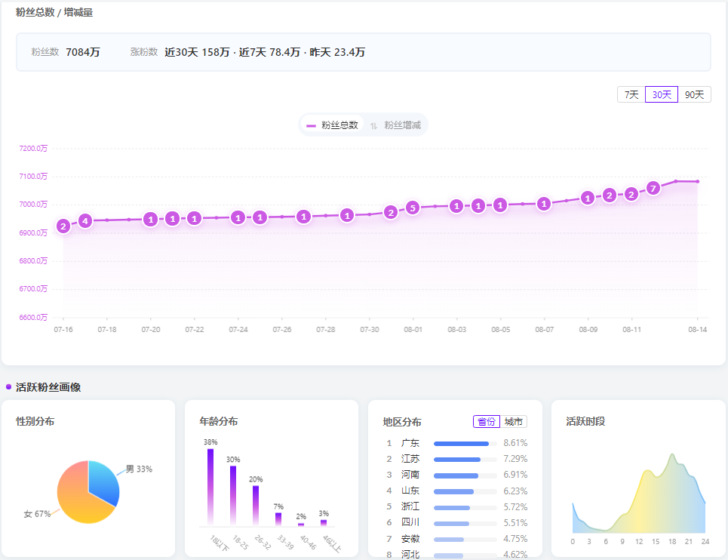Click the 江苏 region row bar
This screenshot has height=560, width=728.
pos(457,460)
